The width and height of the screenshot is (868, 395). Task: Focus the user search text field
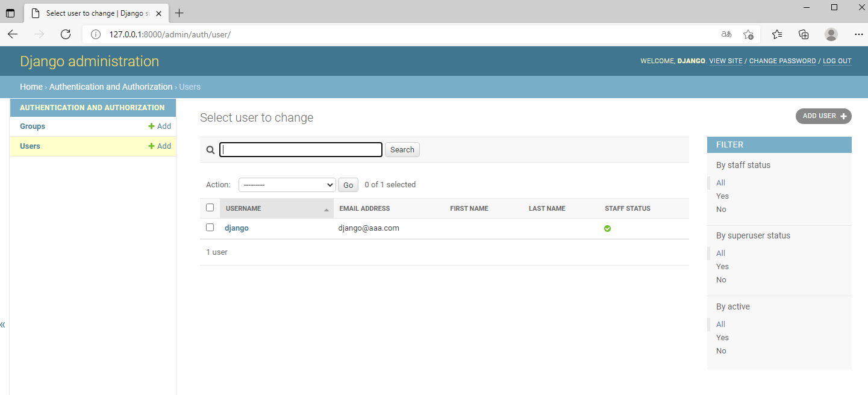point(301,149)
